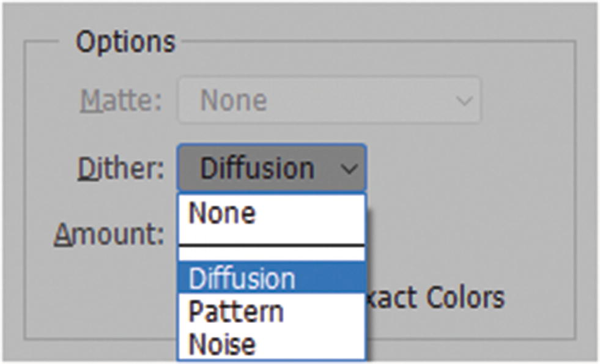Pick Pattern from the Dither list

[x=236, y=311]
